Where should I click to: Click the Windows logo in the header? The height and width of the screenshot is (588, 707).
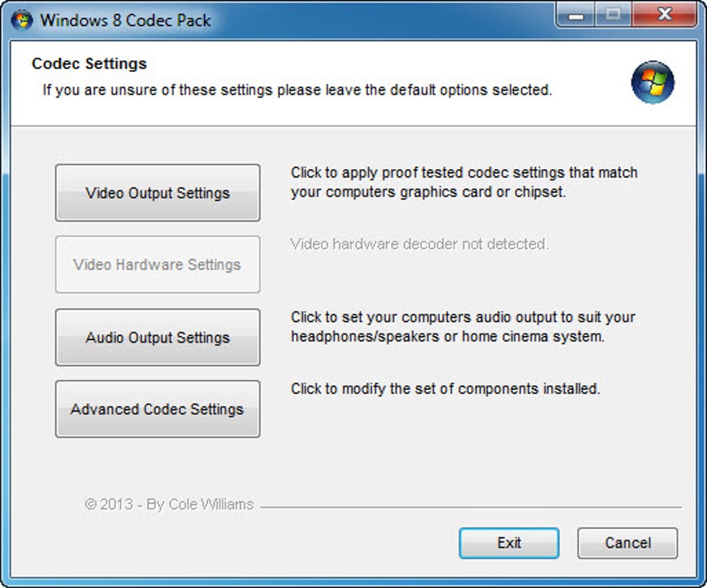click(652, 82)
